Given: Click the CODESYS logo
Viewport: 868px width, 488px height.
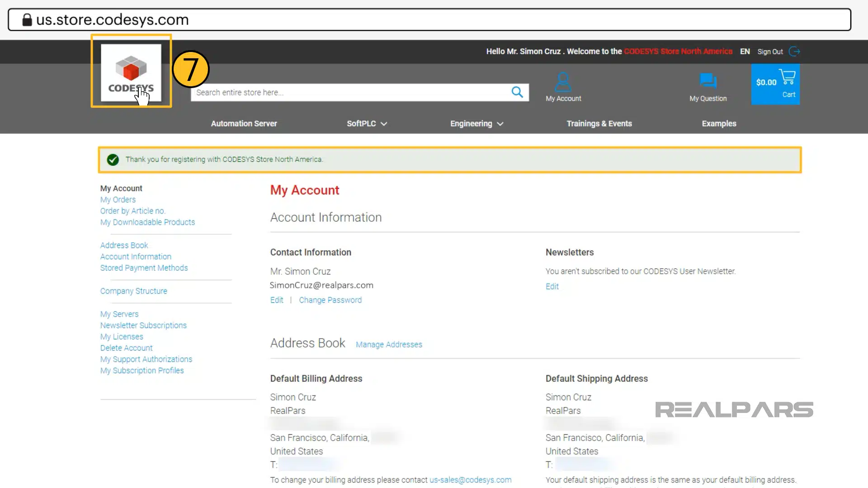Looking at the screenshot, I should click(131, 73).
